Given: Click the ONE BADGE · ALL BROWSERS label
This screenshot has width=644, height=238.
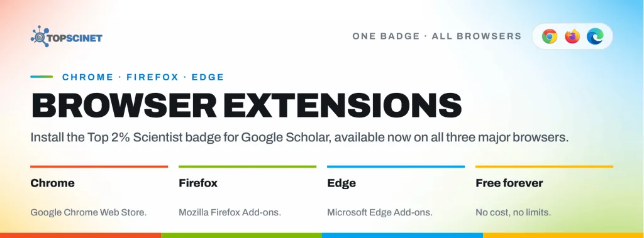Looking at the screenshot, I should point(437,36).
